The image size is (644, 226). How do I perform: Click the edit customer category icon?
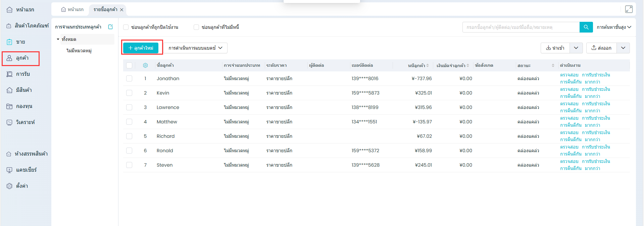pyautogui.click(x=110, y=27)
